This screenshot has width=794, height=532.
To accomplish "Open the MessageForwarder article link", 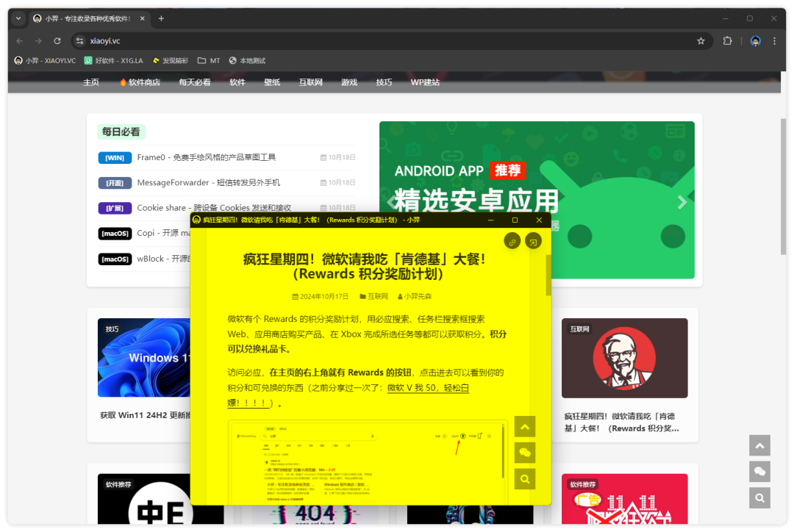I will coord(209,183).
